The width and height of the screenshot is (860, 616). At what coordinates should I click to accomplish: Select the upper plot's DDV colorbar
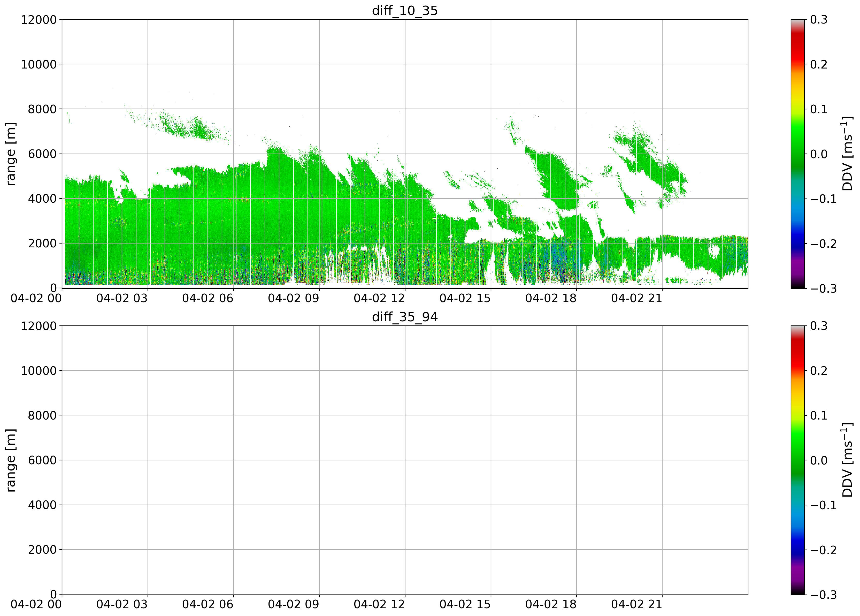[797, 154]
